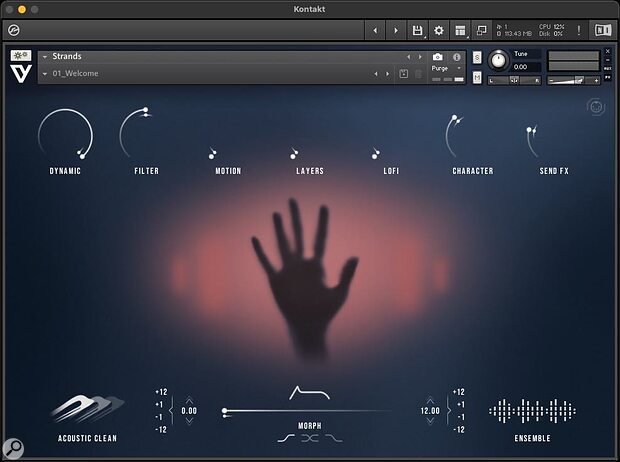Adjust the L/R pan slider
620x462 pixels.
click(x=514, y=80)
